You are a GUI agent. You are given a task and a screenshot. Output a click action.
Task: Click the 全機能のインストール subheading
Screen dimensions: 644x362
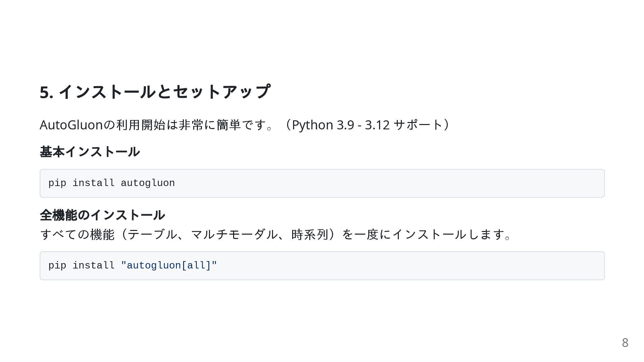pyautogui.click(x=102, y=215)
